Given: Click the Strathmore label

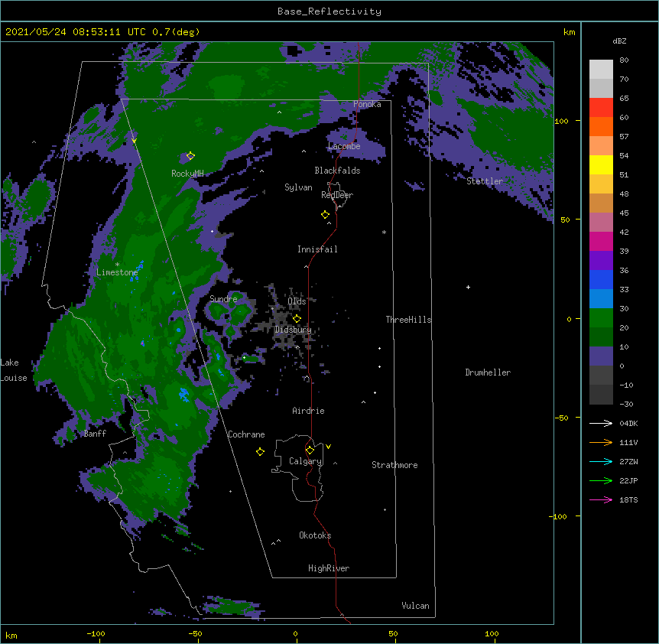Looking at the screenshot, I should pos(394,465).
